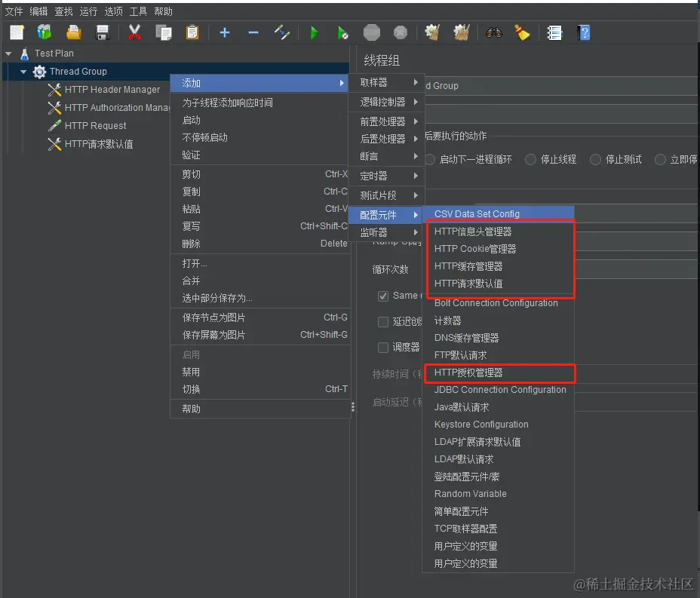The image size is (700, 598).
Task: Click the Clear results broom icon
Action: (432, 32)
